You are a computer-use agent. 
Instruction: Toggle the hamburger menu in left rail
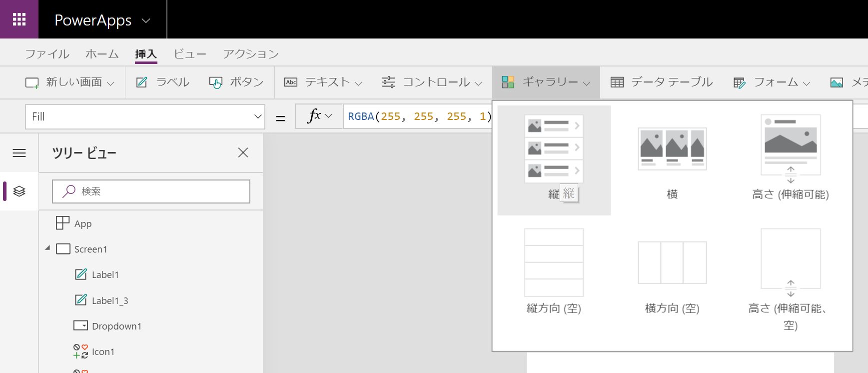click(x=19, y=153)
